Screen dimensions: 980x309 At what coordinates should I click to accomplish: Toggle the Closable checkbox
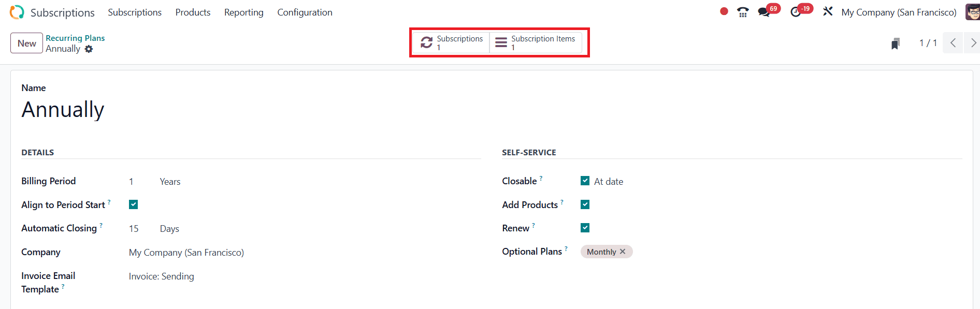pos(585,181)
